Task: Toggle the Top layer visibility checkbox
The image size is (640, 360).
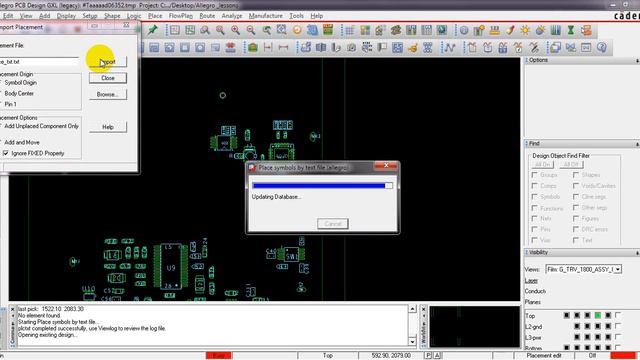Action: (x=618, y=315)
